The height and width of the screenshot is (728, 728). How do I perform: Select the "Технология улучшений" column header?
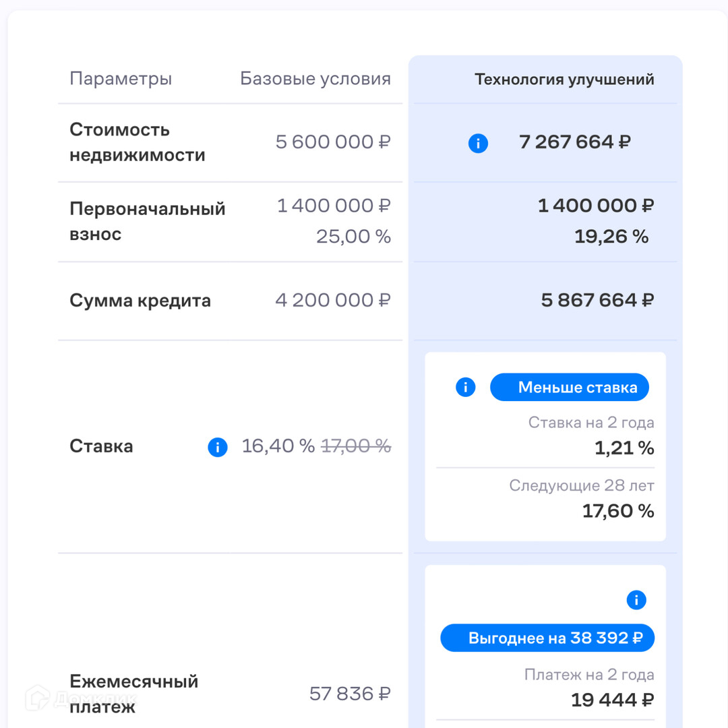[x=564, y=80]
